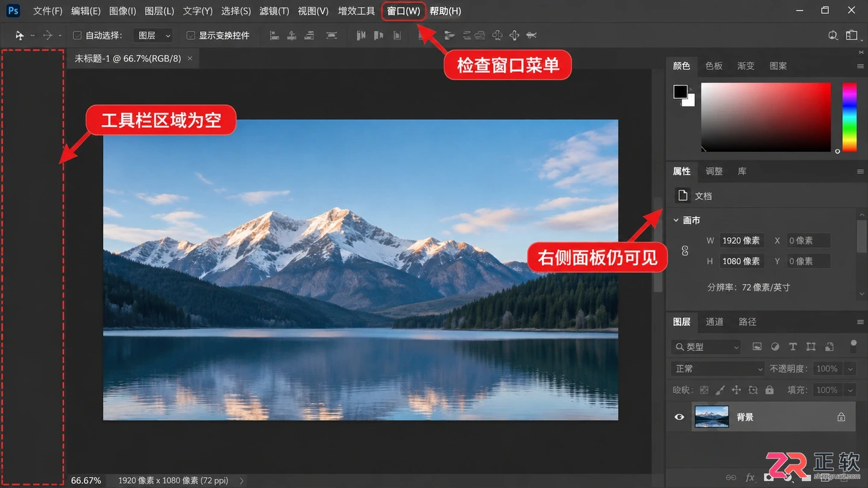Collapse the 画布 section chevron
Viewport: 868px width, 488px height.
676,221
